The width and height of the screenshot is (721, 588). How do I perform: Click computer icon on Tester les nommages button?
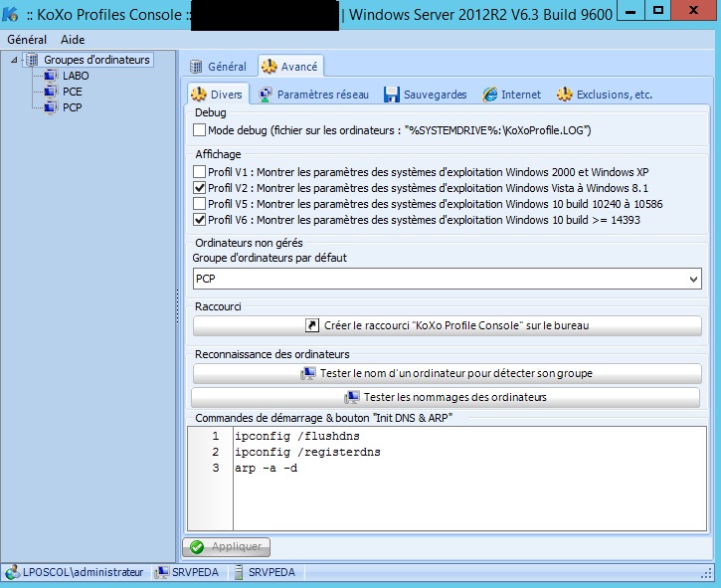point(352,397)
